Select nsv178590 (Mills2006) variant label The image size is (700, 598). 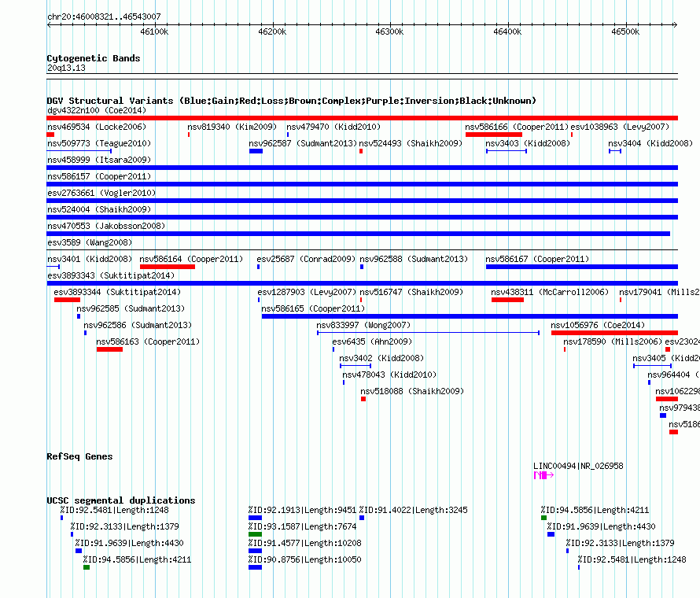point(613,341)
